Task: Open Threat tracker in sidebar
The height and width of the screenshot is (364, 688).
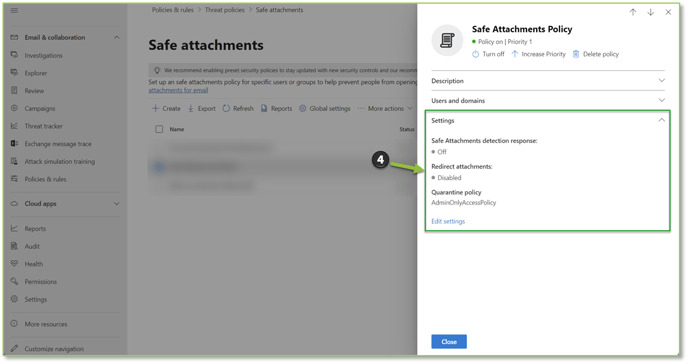Action: tap(43, 126)
